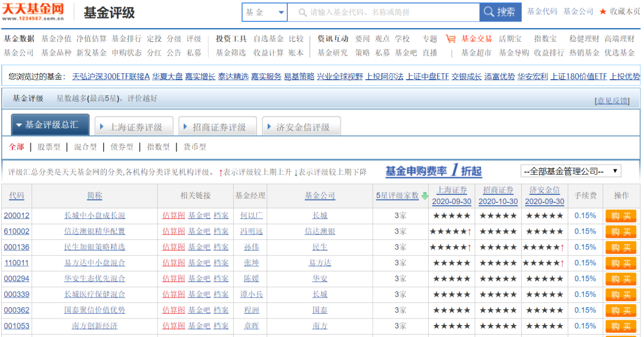Open 活期宝 in navigation

510,39
